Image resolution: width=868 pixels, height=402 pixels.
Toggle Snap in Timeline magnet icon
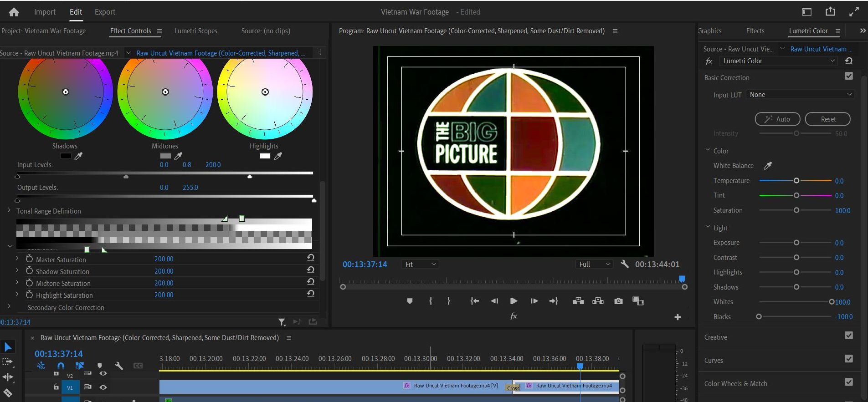61,366
